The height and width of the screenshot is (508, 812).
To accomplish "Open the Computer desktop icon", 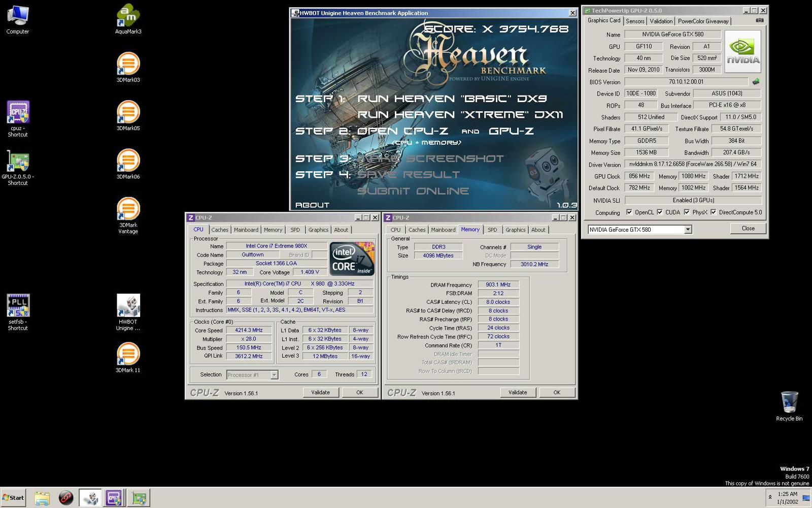I will click(18, 19).
